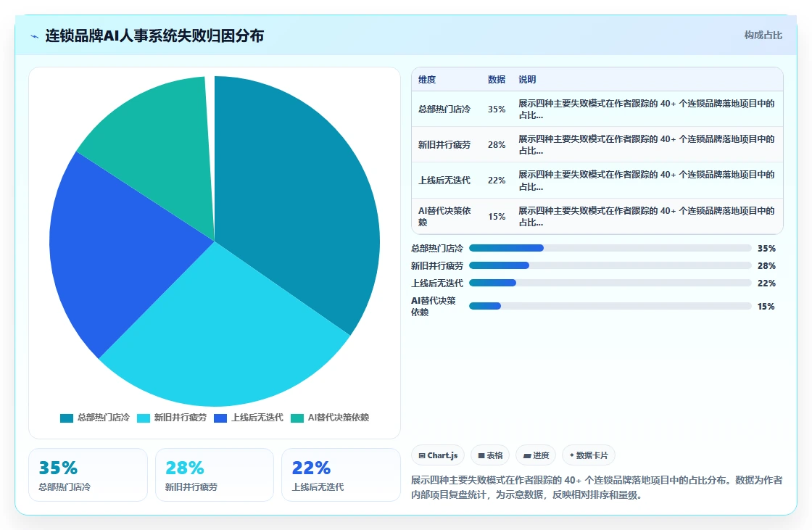This screenshot has height=530, width=812.
Task: Click the 总部热门店冷 label beside progress bar
Action: pos(437,248)
